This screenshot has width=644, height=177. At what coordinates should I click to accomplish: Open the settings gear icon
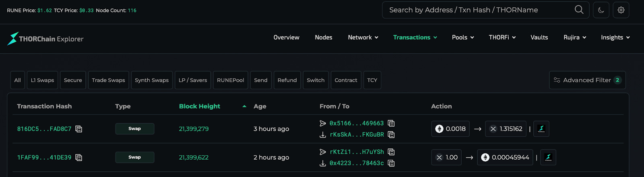pyautogui.click(x=621, y=10)
